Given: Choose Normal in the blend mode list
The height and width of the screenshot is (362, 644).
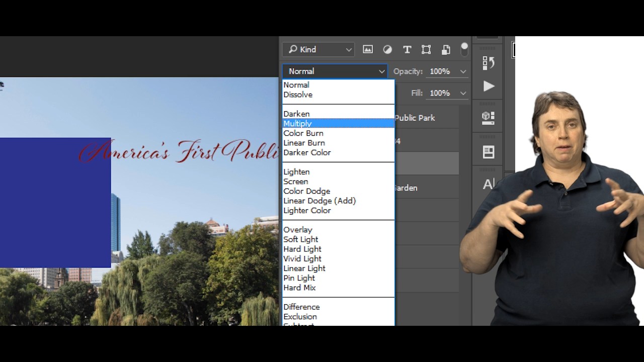Looking at the screenshot, I should (338, 85).
